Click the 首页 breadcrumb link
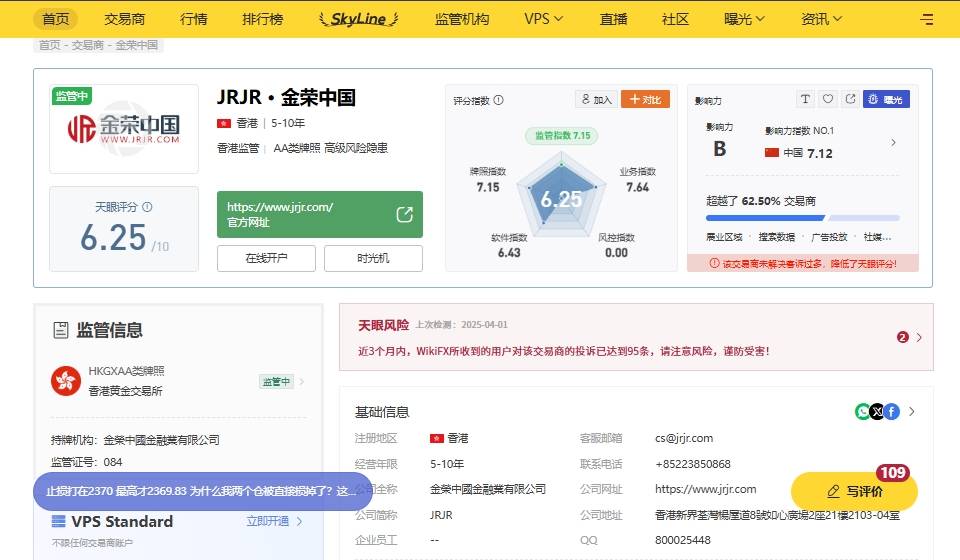Screen dimensions: 960x560 point(49,45)
